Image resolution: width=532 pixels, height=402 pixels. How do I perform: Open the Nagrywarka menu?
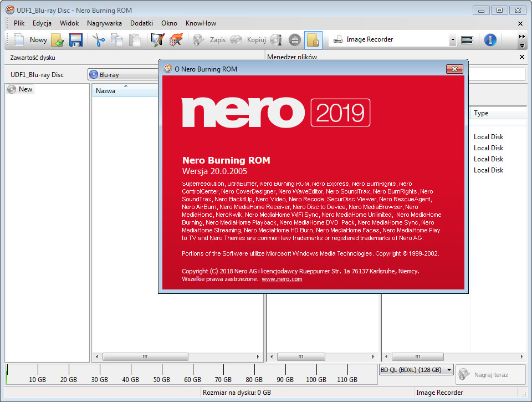(x=104, y=23)
